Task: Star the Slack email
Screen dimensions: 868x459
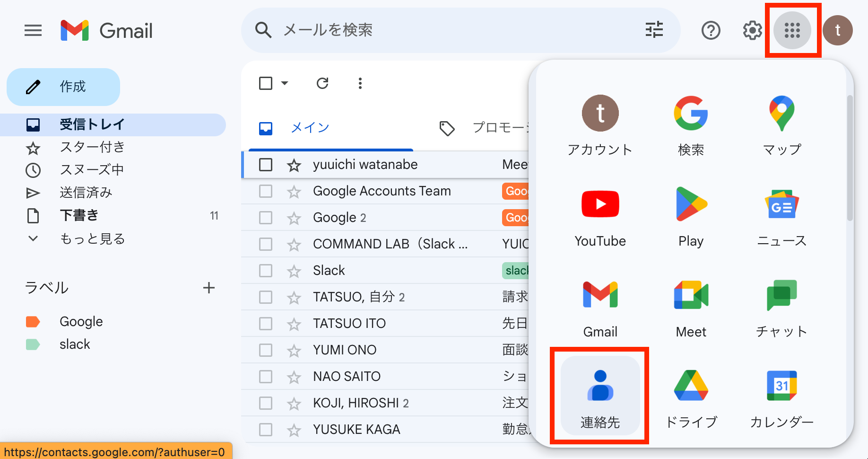Action: click(294, 271)
